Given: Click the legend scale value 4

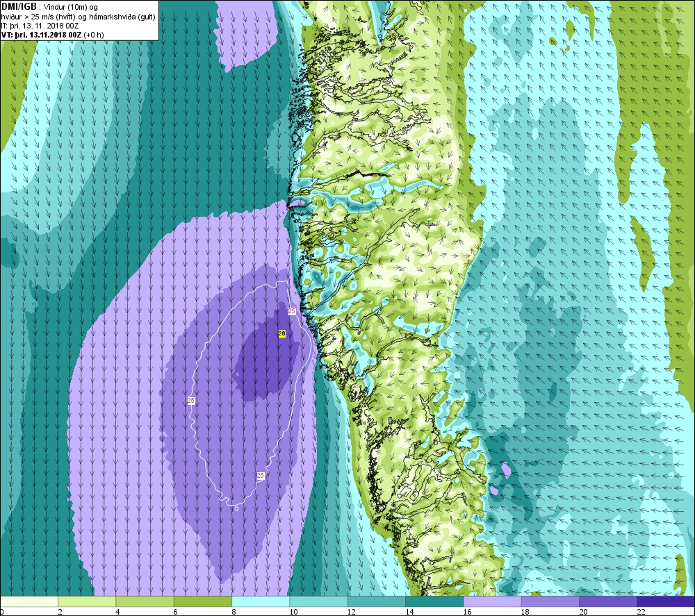Looking at the screenshot, I should pyautogui.click(x=117, y=612).
